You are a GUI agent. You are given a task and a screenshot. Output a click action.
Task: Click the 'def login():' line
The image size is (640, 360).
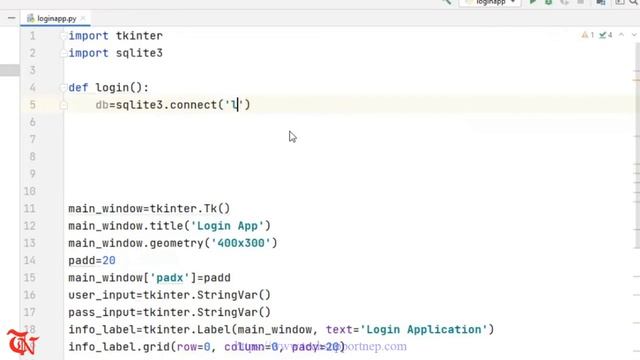coord(109,87)
